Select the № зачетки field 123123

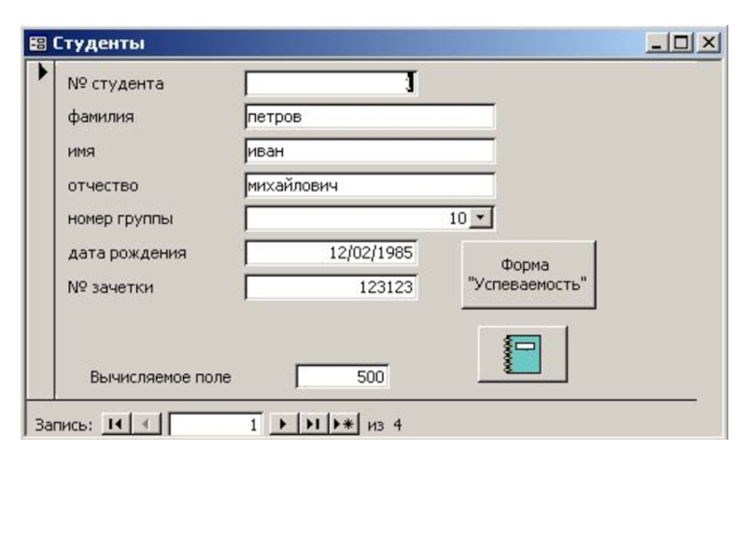pyautogui.click(x=331, y=287)
